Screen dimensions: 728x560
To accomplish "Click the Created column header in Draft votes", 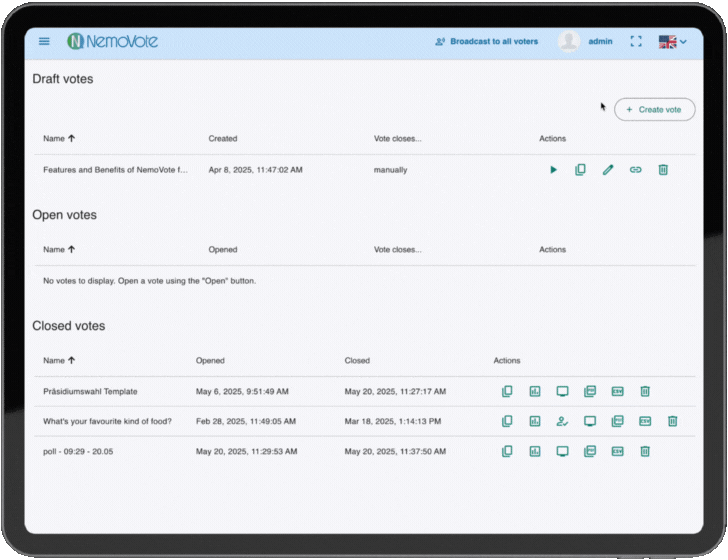I will [223, 138].
